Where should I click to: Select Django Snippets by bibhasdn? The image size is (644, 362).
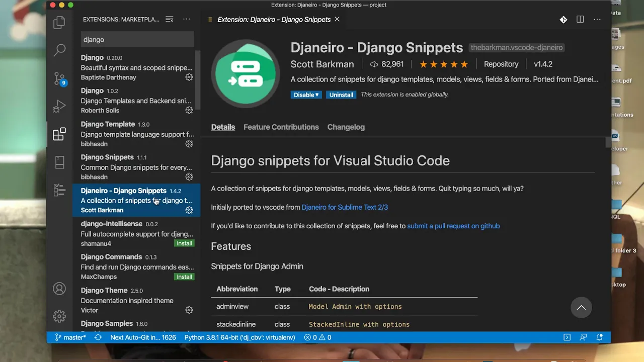pos(137,167)
